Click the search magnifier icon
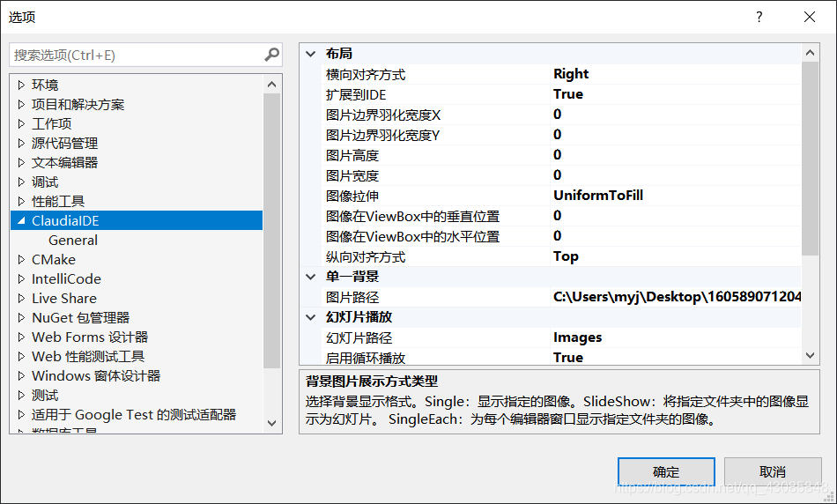The image size is (837, 504). [x=271, y=55]
